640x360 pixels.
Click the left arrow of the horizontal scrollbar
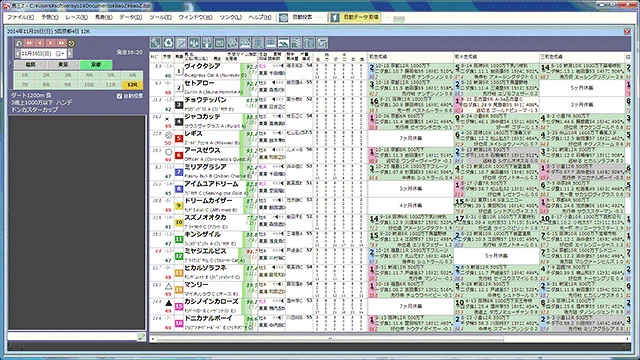point(153,339)
